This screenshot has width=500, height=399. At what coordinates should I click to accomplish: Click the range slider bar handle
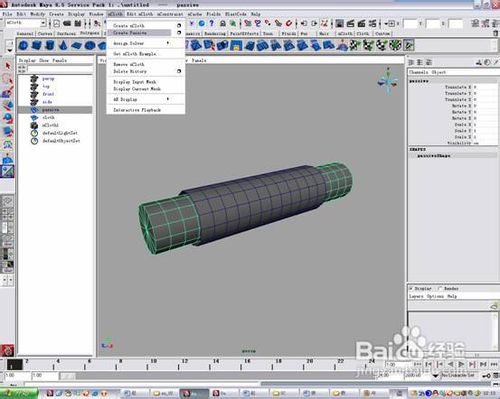pos(68,376)
